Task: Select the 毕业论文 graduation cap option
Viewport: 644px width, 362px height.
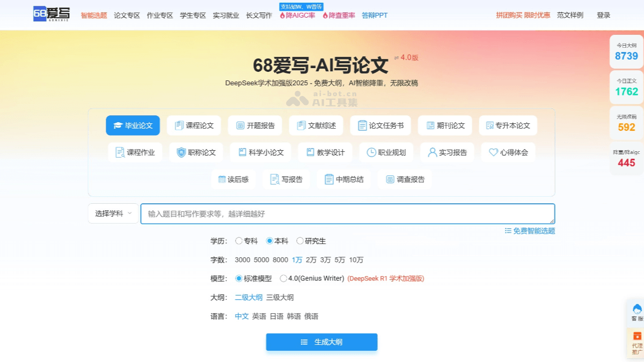Action: [x=133, y=125]
